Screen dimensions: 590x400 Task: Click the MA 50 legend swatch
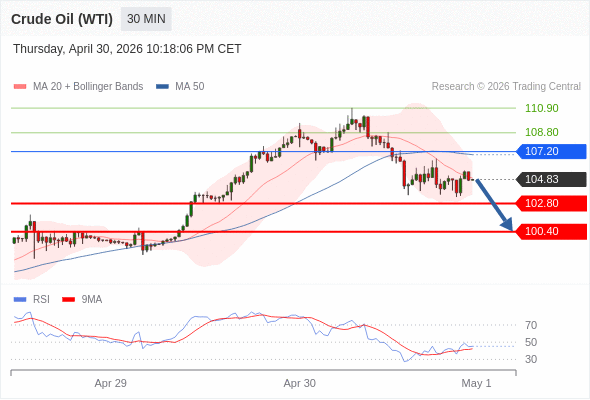click(x=162, y=87)
